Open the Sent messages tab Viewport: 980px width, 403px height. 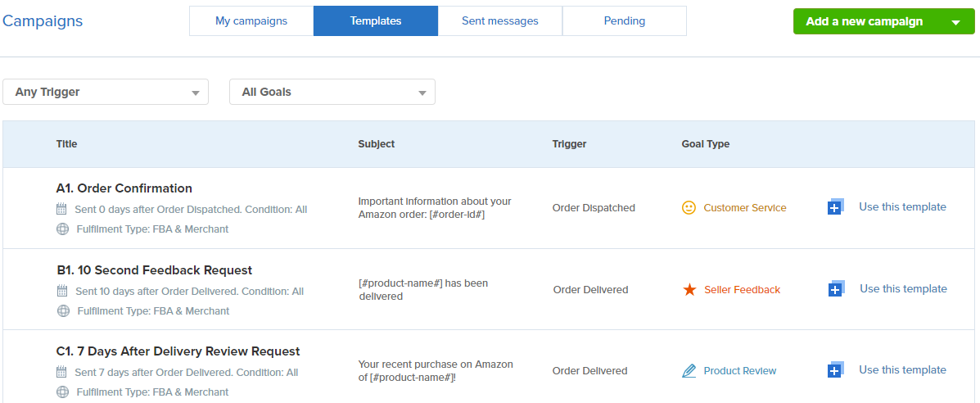499,21
